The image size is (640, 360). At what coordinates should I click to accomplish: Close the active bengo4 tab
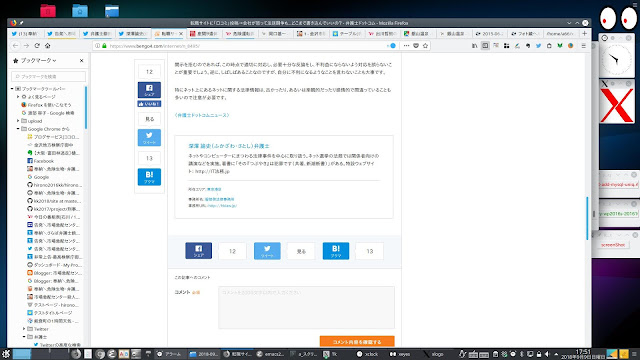[x=181, y=34]
